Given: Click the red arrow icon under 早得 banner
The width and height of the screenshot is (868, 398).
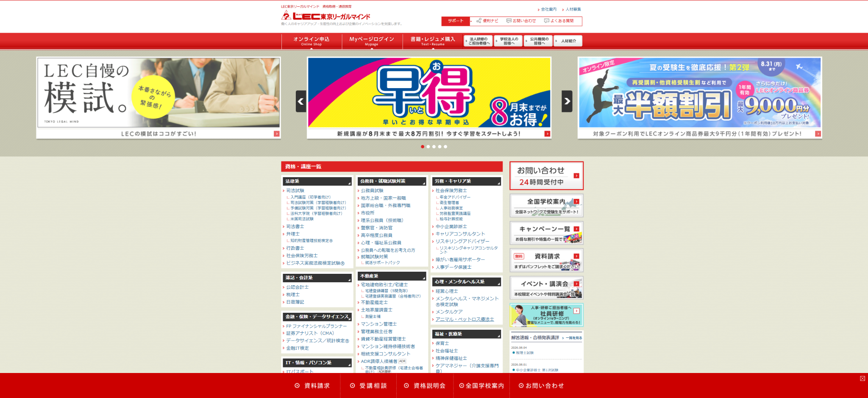Looking at the screenshot, I should [x=547, y=134].
